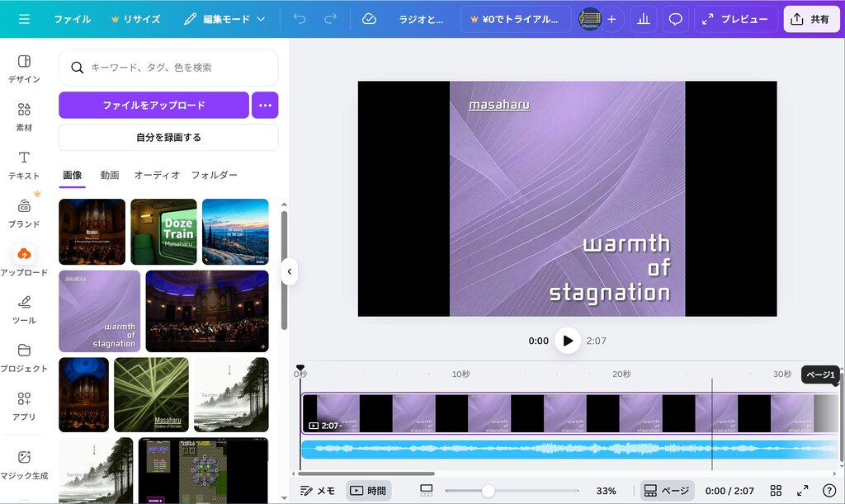
Task: Click the cloud save status icon
Action: [369, 19]
